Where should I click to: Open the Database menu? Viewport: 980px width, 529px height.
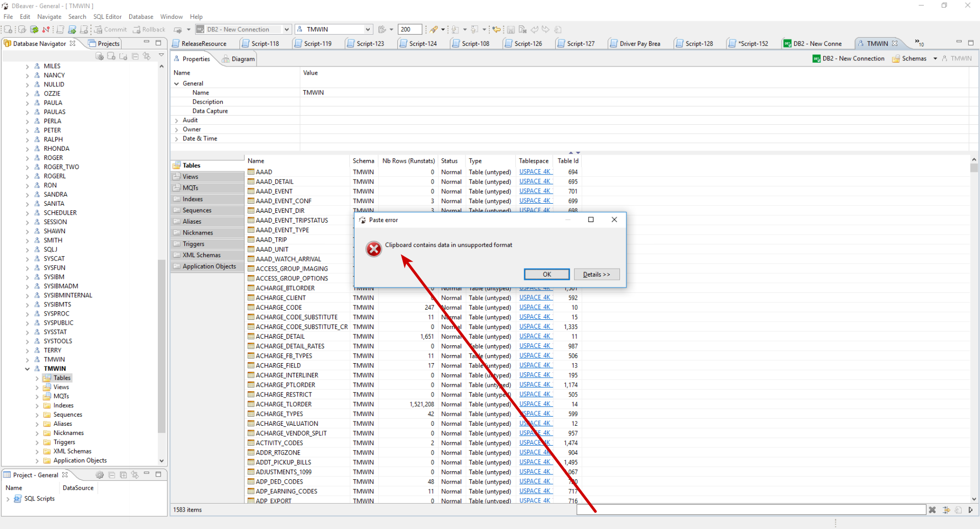pos(141,17)
